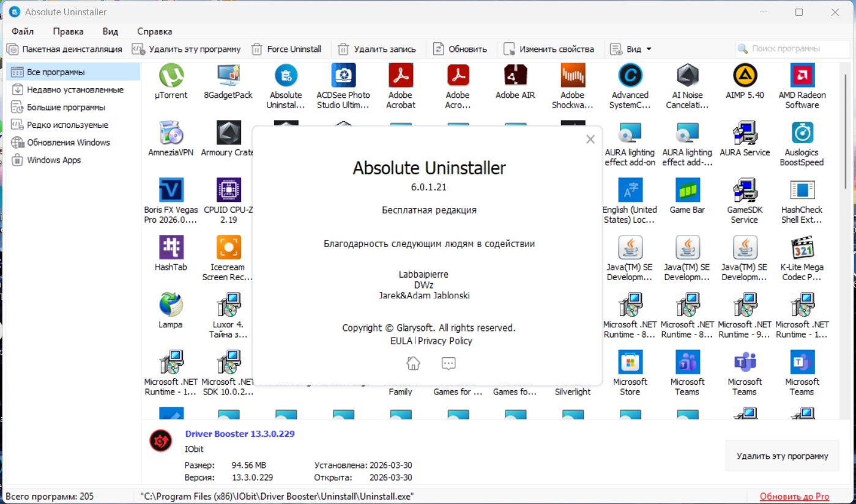Select the 8GadgetPack program icon
The image size is (856, 504).
pyautogui.click(x=228, y=76)
